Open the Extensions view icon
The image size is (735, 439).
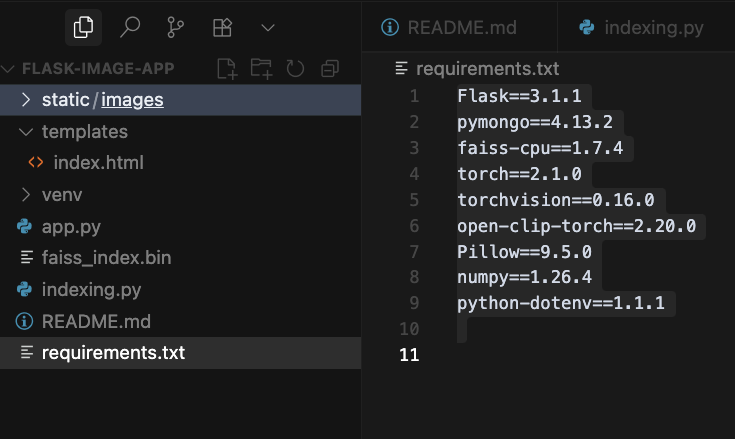222,28
